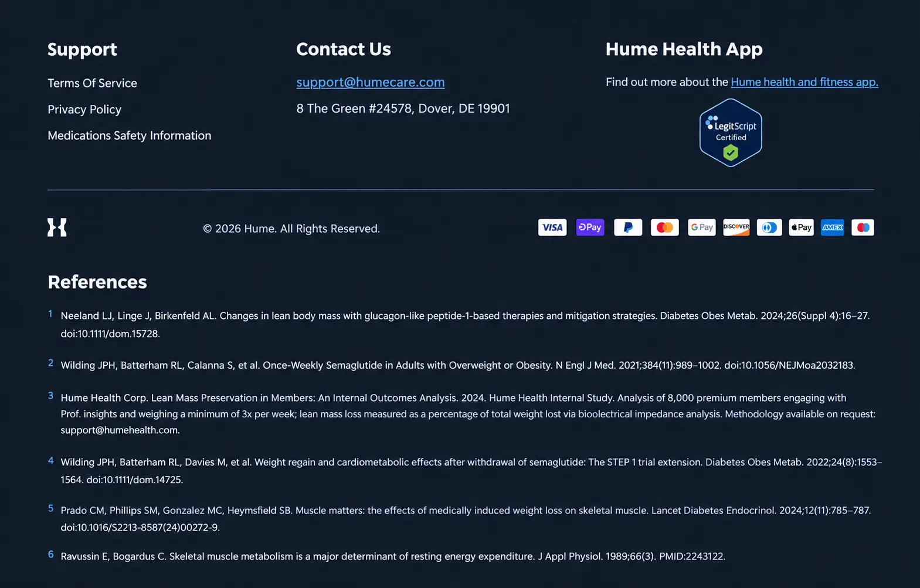Click reference number 1 superscript
Image resolution: width=920 pixels, height=588 pixels.
(x=50, y=314)
